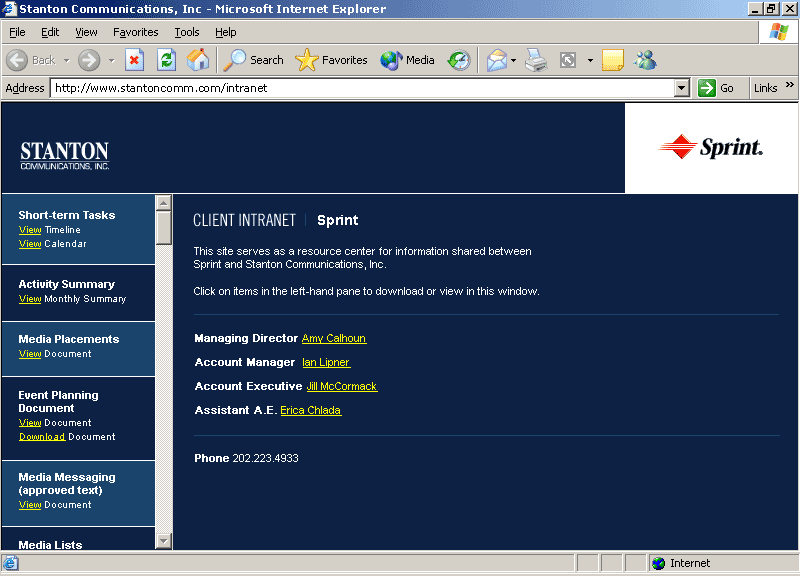This screenshot has height=576, width=800.
Task: Open the History toolbar icon
Action: point(458,60)
